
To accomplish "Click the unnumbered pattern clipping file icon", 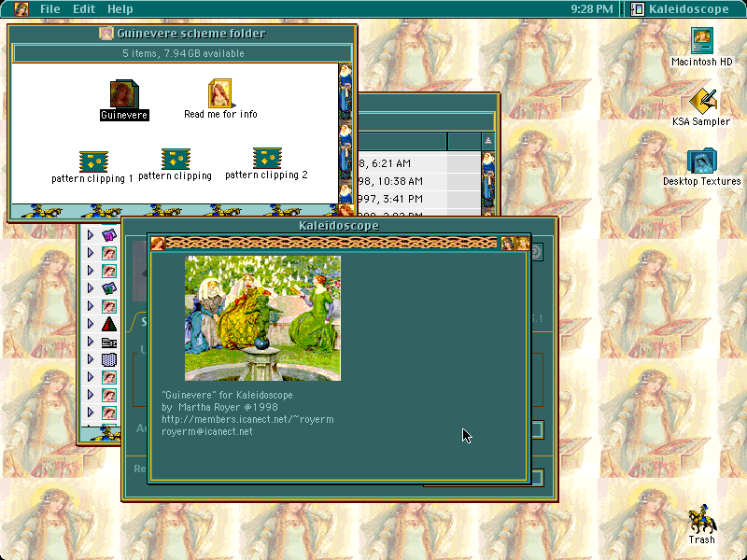I will pos(176,159).
